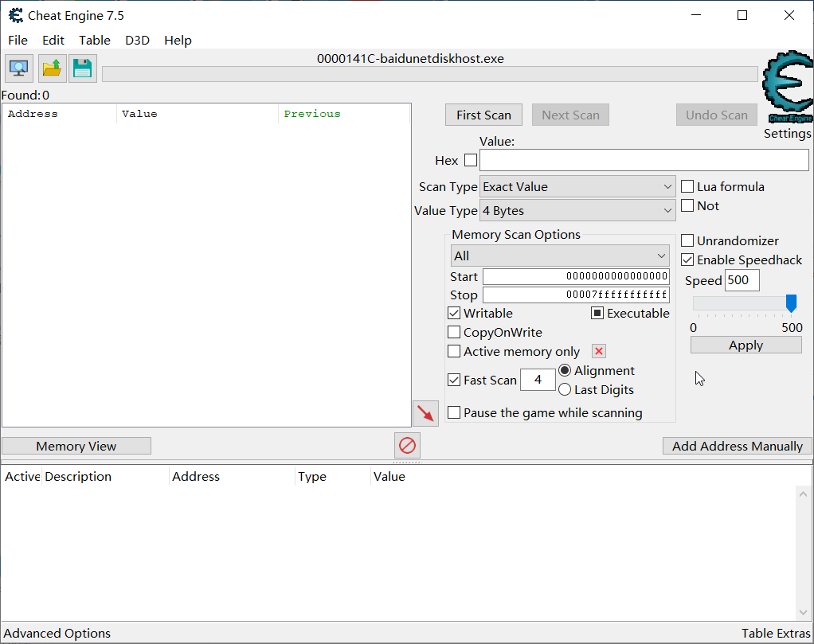This screenshot has height=644, width=814.
Task: Focus the scan Value input field
Action: [x=644, y=160]
